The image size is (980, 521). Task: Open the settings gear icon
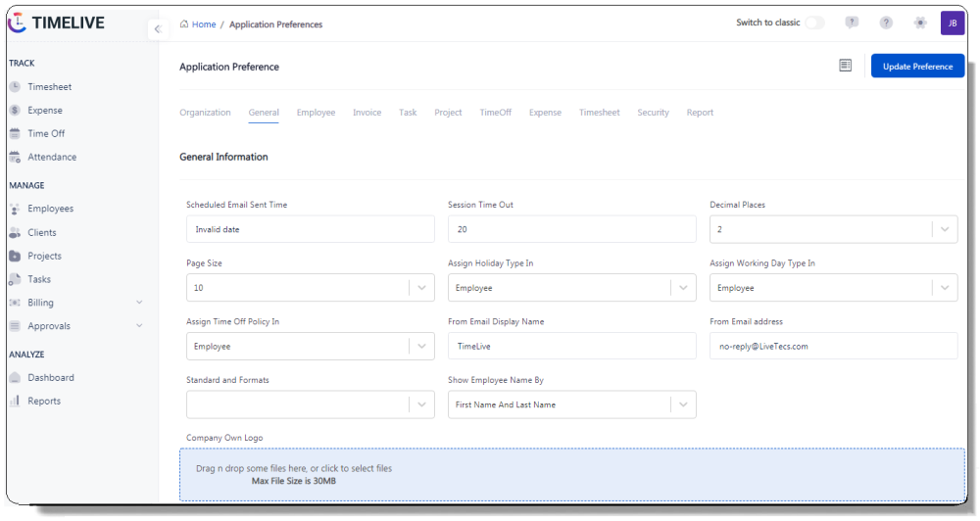click(920, 24)
